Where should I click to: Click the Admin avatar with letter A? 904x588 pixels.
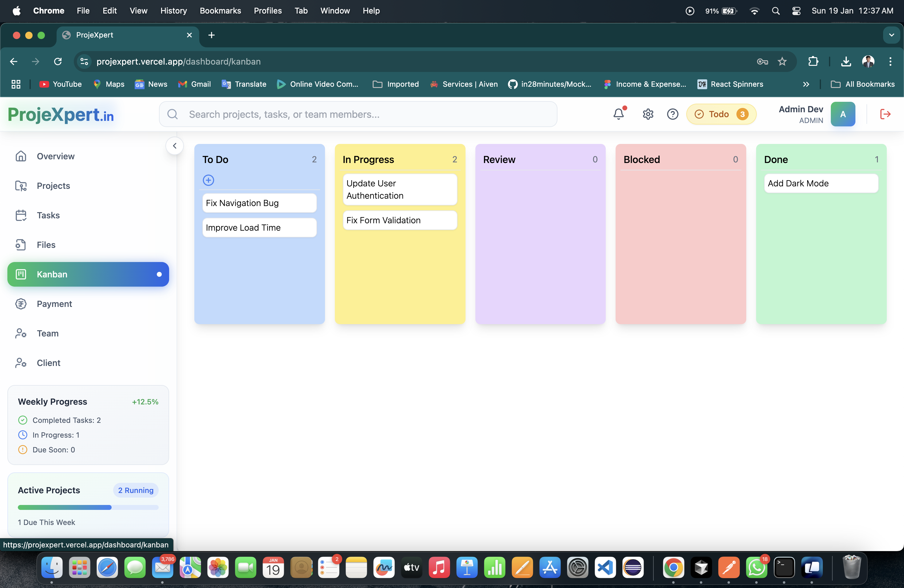click(843, 114)
